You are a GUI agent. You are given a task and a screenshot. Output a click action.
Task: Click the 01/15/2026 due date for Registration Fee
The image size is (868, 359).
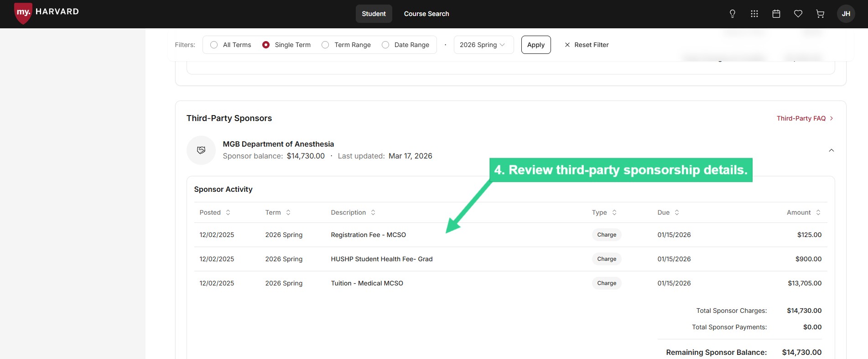click(x=674, y=235)
